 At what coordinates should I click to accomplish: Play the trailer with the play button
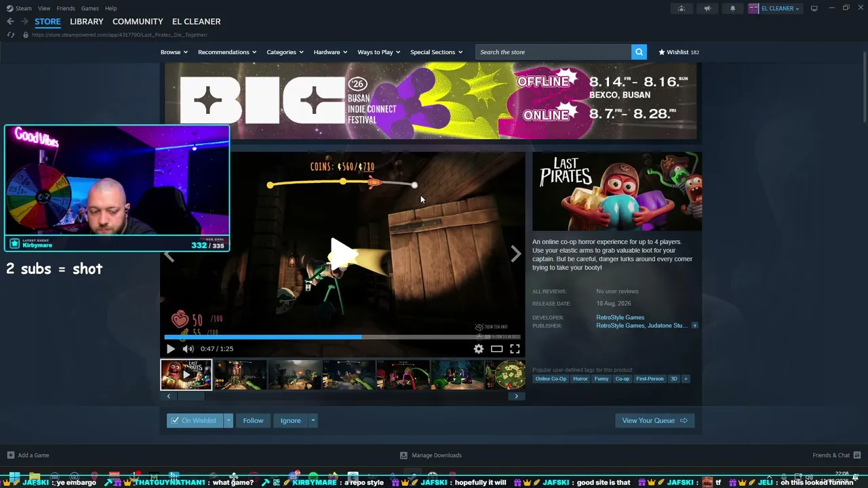(170, 349)
